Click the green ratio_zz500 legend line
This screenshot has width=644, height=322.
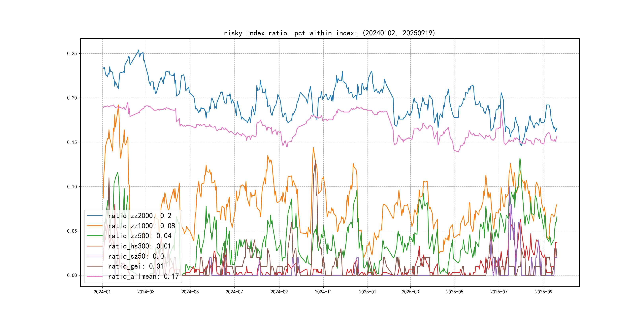coord(94,236)
